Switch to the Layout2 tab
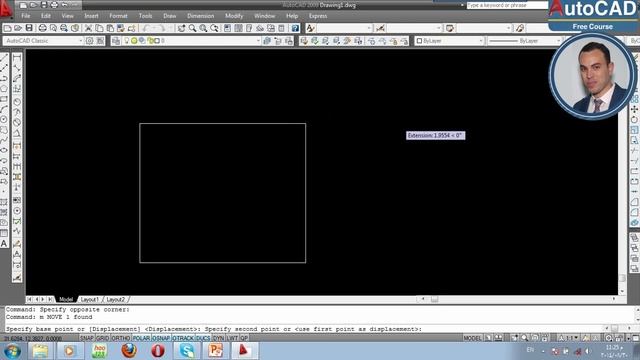Screen dimensions: 640x360 pos(116,300)
